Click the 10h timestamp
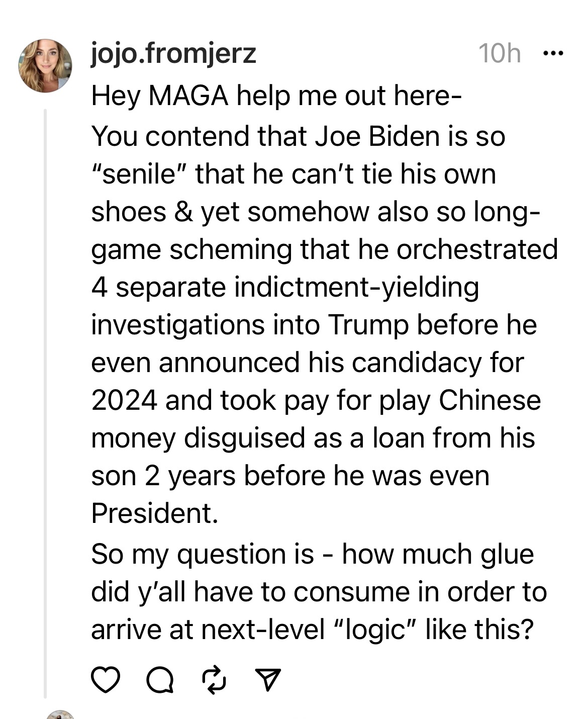 [x=500, y=53]
